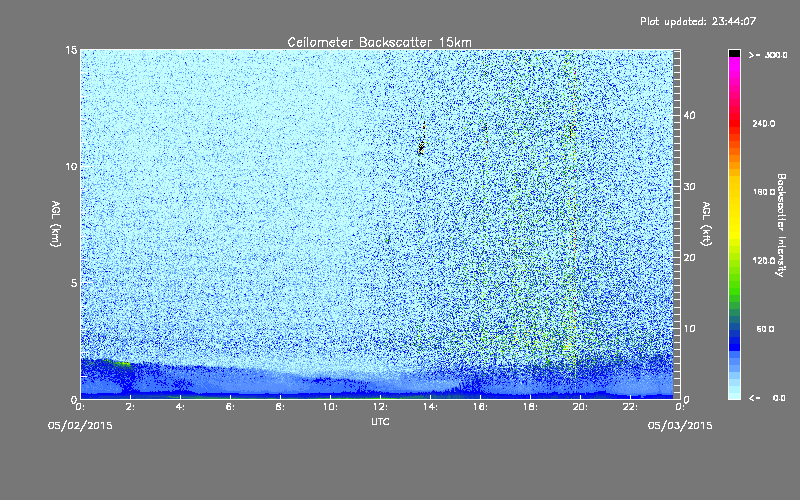Image resolution: width=800 pixels, height=500 pixels.
Task: Click the 'Plot updated: 23:44:07' timestamp
Action: [x=698, y=21]
